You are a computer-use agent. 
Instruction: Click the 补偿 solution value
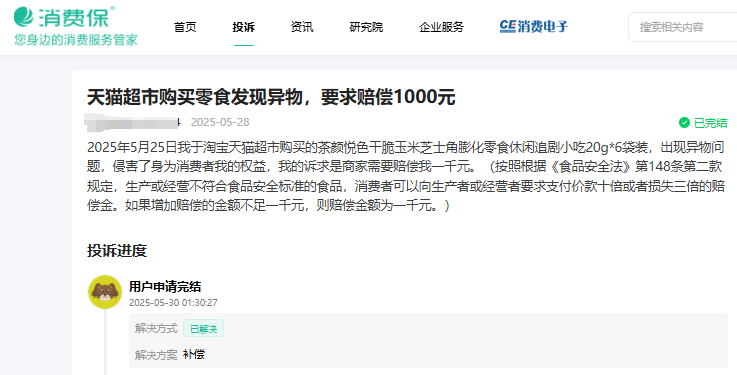(x=194, y=354)
